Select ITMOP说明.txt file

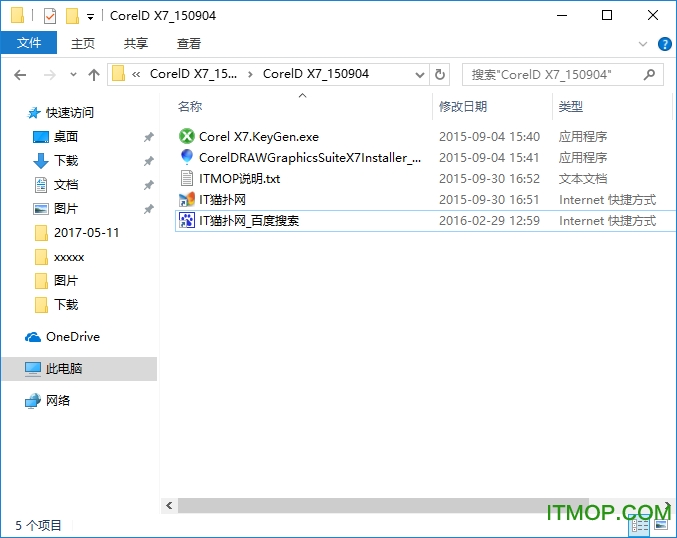point(240,178)
